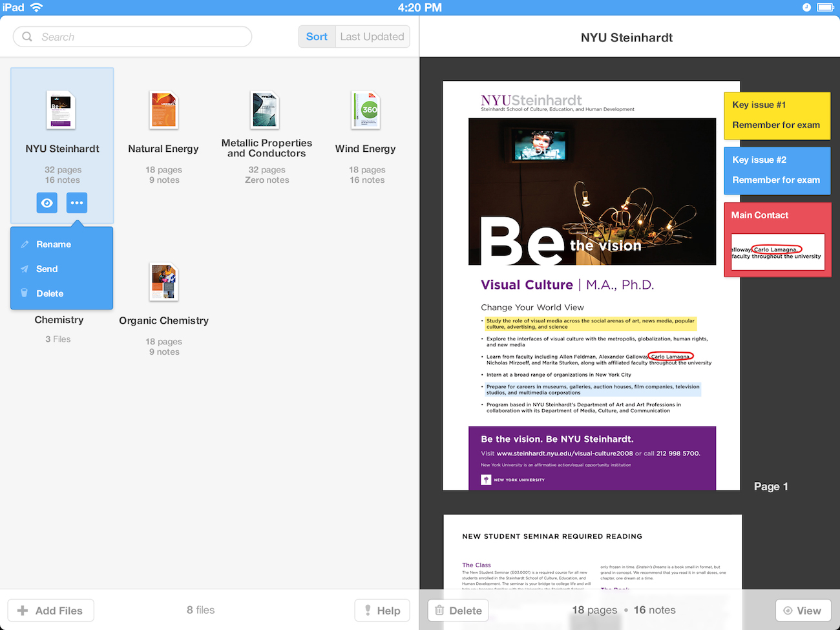This screenshot has width=840, height=630.
Task: Choose Send in the file options menu
Action: point(47,269)
